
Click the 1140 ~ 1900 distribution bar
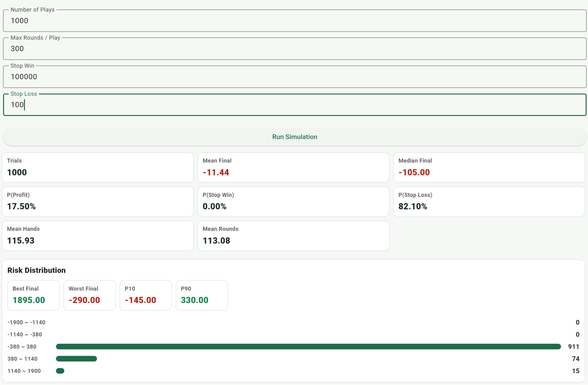tap(60, 371)
